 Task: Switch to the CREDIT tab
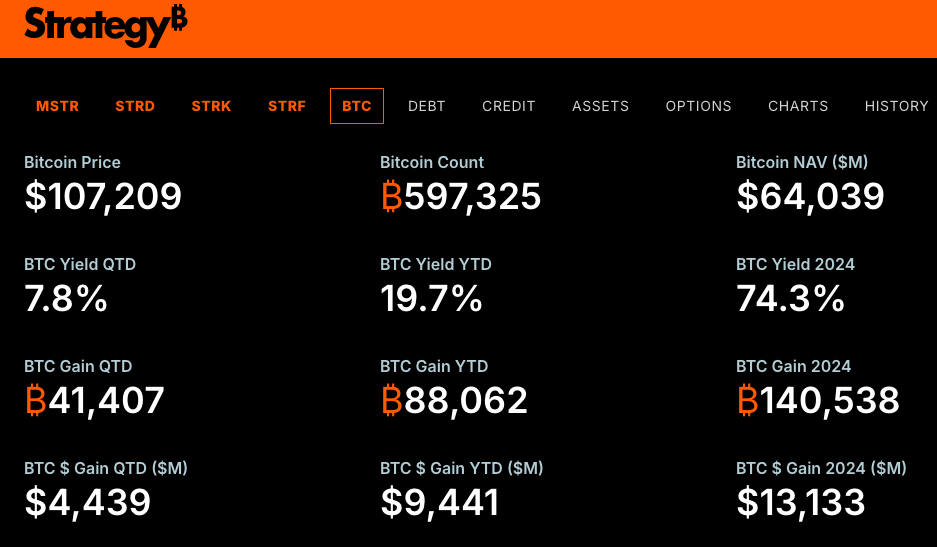pos(509,106)
